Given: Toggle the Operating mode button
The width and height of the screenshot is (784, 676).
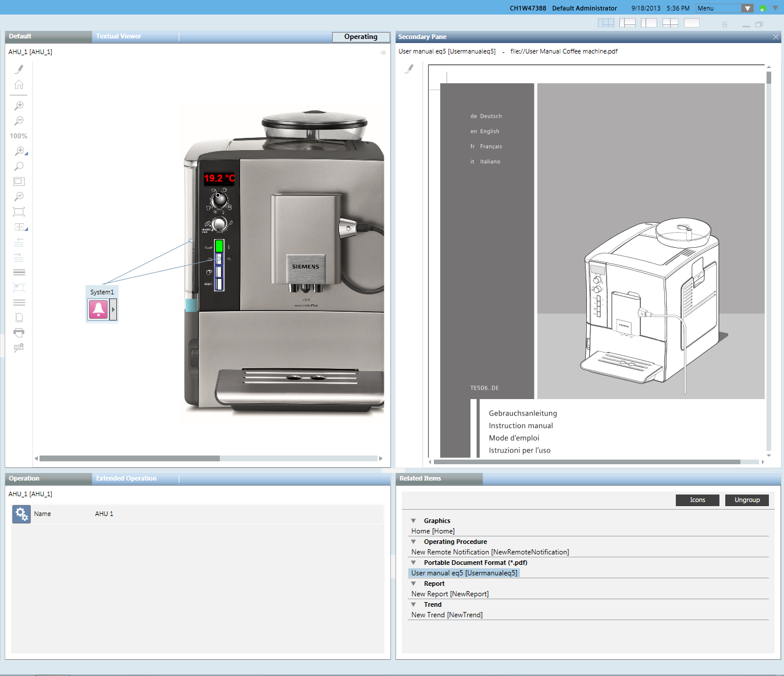Looking at the screenshot, I should [361, 37].
